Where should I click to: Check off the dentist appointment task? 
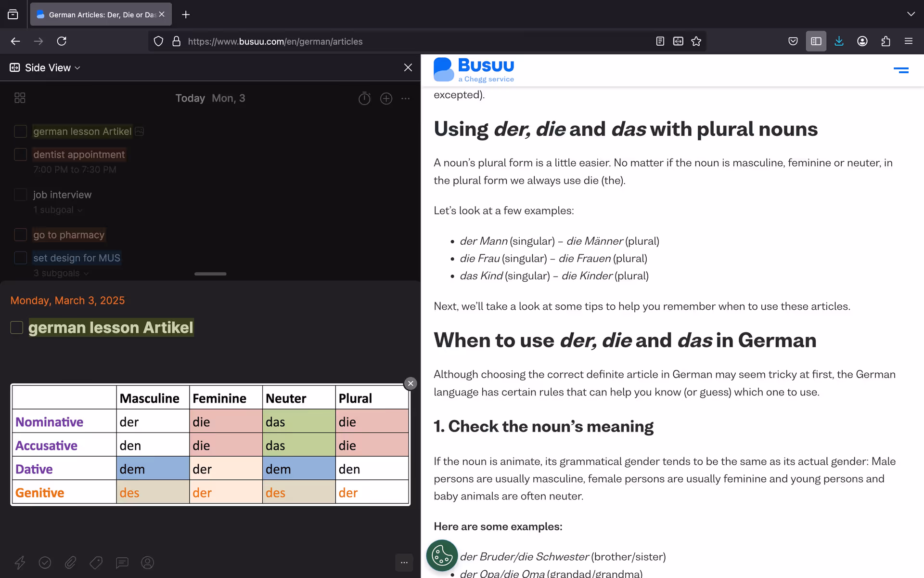point(20,155)
